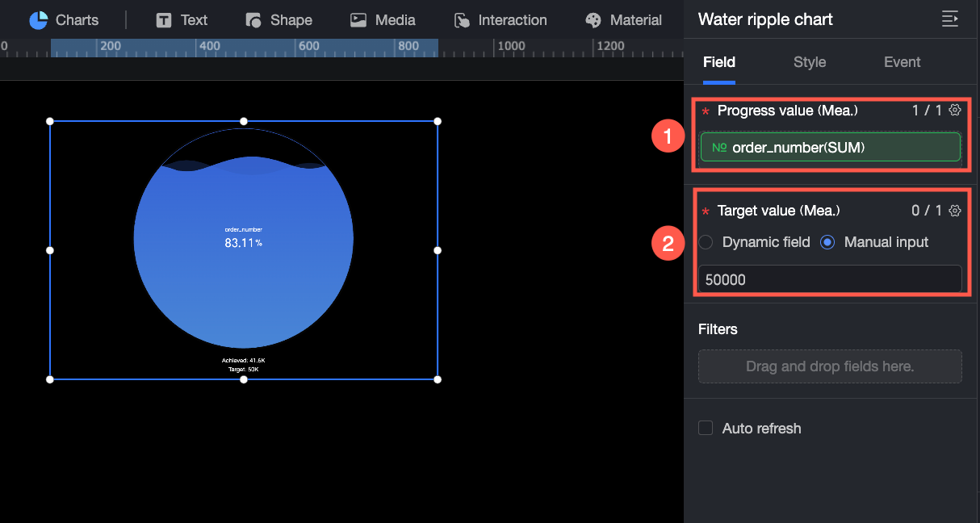This screenshot has width=980, height=523.
Task: Click the number-type icon on order_number field
Action: (719, 148)
